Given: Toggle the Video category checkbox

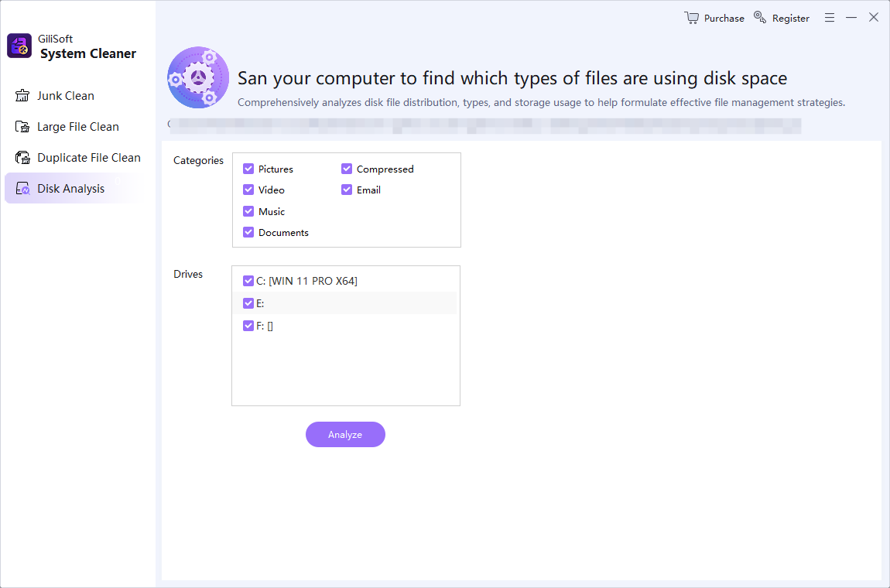Looking at the screenshot, I should [x=248, y=190].
